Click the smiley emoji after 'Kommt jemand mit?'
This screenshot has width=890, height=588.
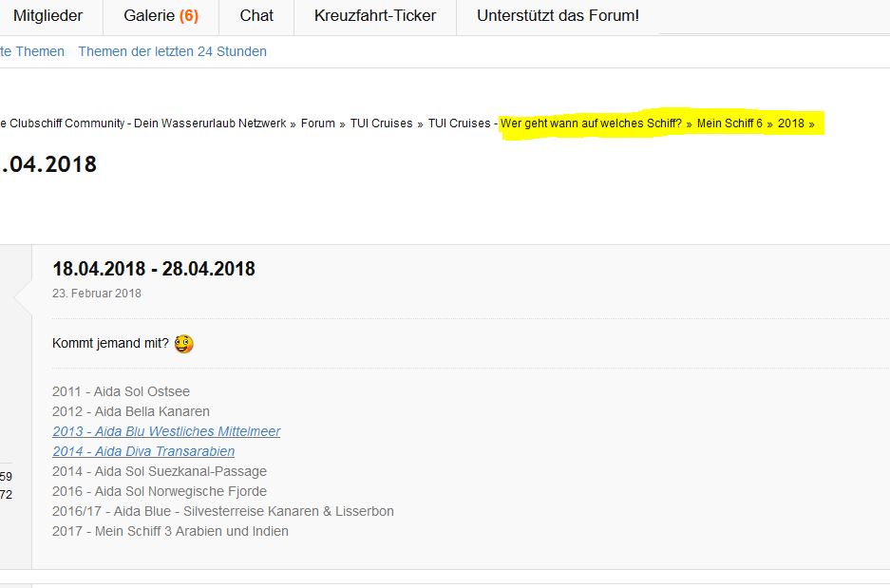click(x=184, y=344)
